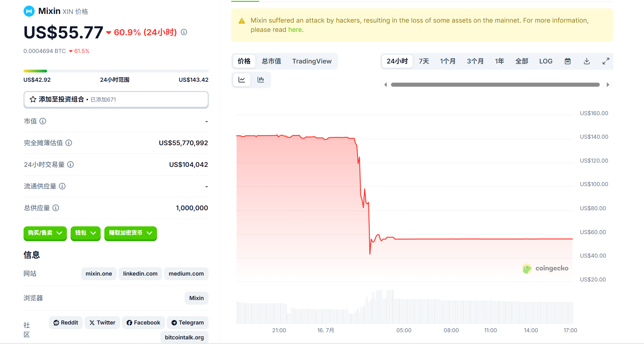This screenshot has height=344, width=644.
Task: Click US$55.77 price text
Action: [x=63, y=32]
